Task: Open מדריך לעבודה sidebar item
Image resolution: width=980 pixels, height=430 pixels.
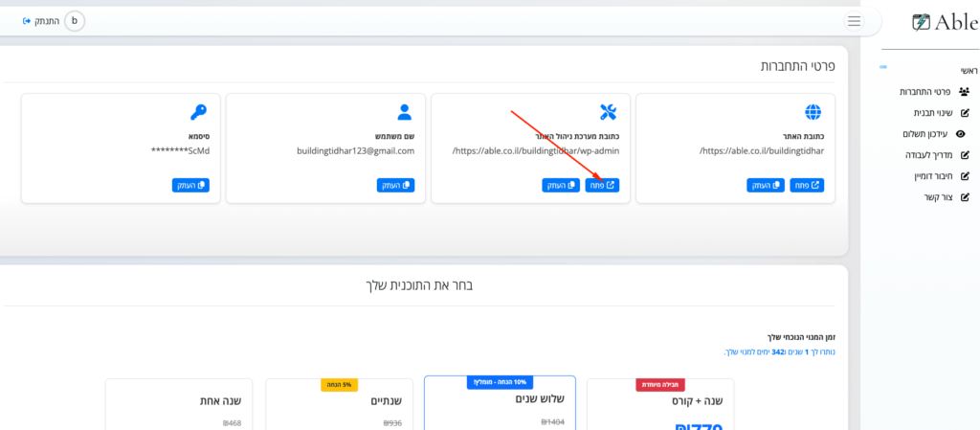Action: pos(938,155)
